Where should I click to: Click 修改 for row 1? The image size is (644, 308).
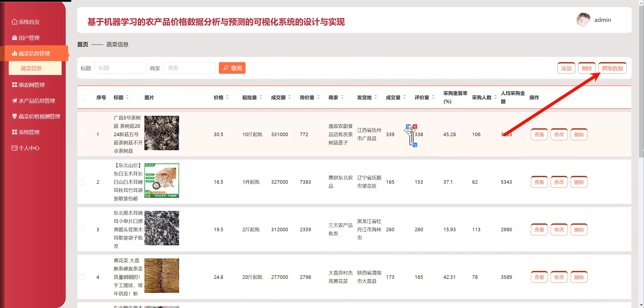click(x=559, y=135)
